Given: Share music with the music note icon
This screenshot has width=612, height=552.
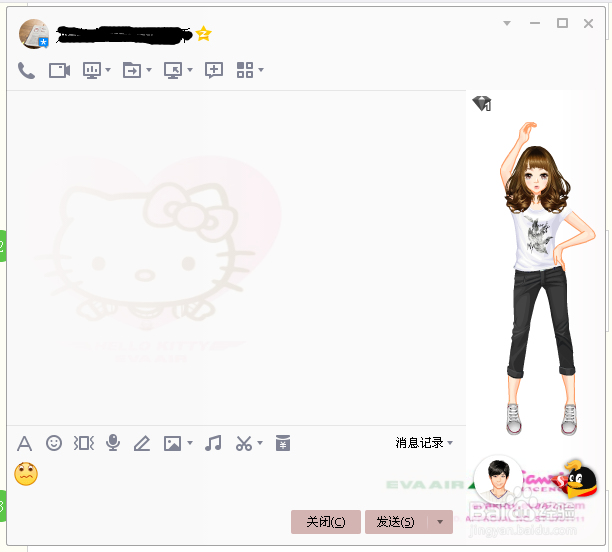Looking at the screenshot, I should (213, 443).
